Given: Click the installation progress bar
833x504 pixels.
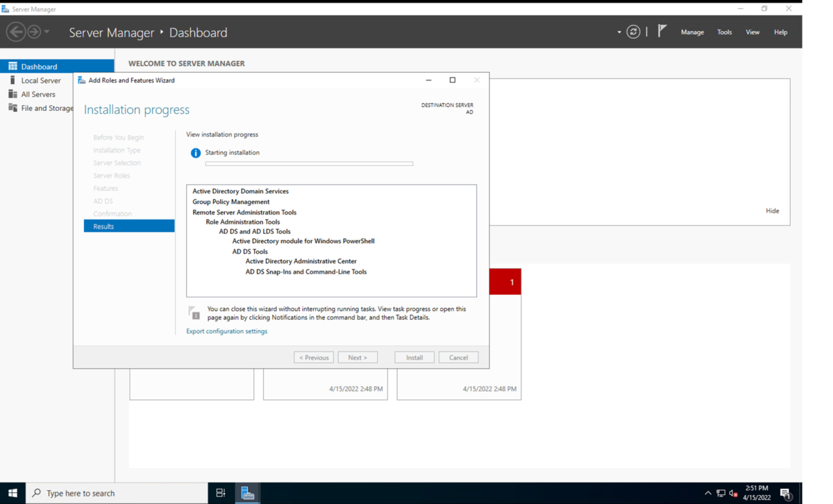Looking at the screenshot, I should click(309, 164).
